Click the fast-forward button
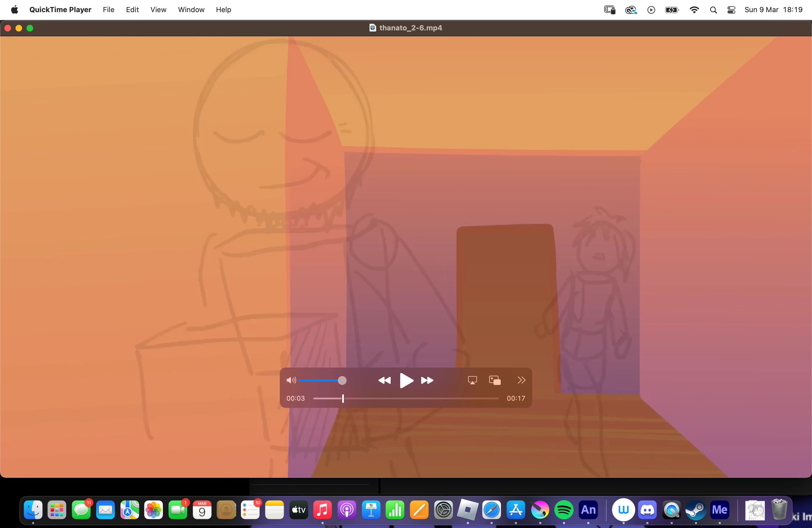Screen dimensions: 812x528 (427, 380)
